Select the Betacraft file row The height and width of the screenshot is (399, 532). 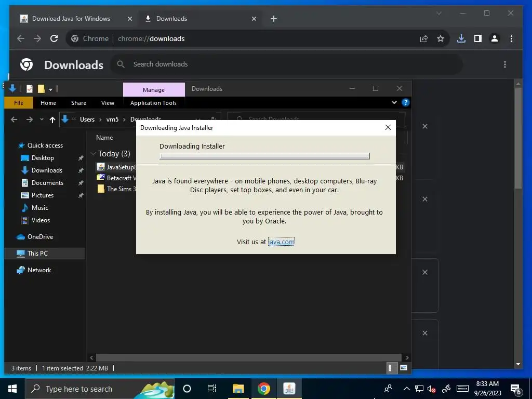point(116,178)
